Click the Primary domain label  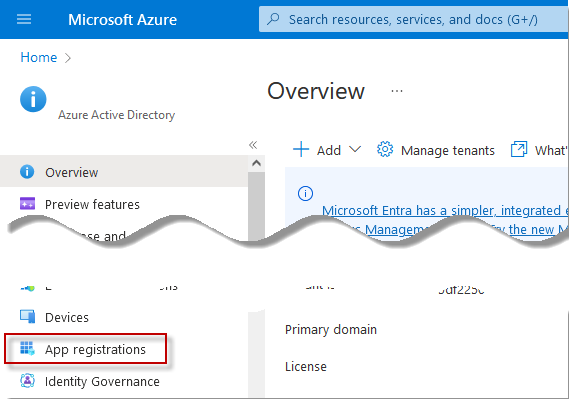coord(331,329)
